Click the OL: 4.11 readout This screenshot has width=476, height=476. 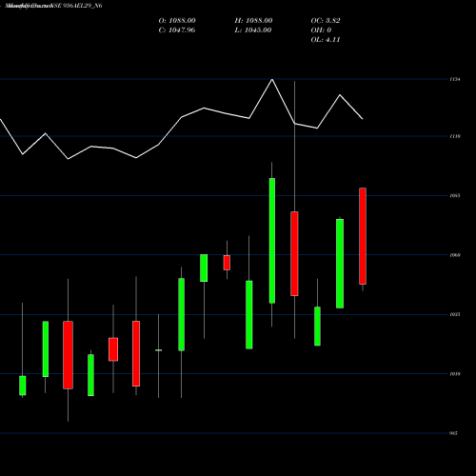pyautogui.click(x=326, y=40)
